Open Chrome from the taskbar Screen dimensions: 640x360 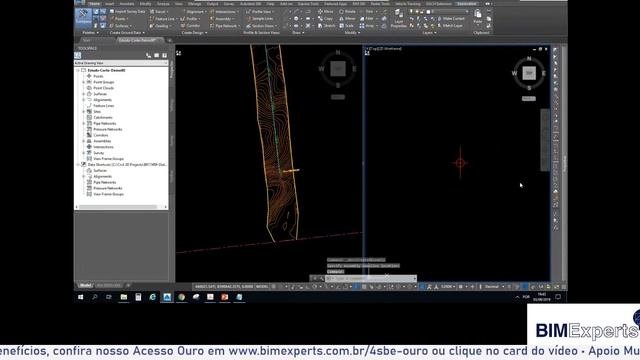tap(181, 297)
